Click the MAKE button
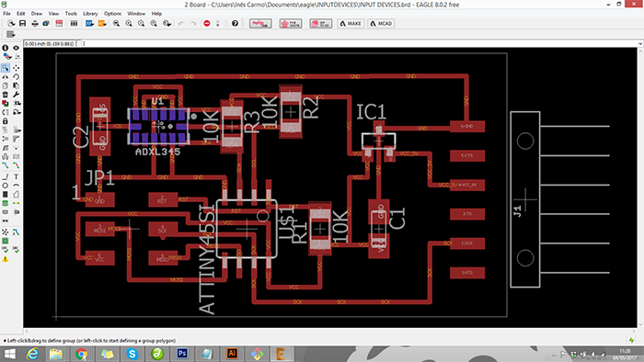 tap(351, 23)
